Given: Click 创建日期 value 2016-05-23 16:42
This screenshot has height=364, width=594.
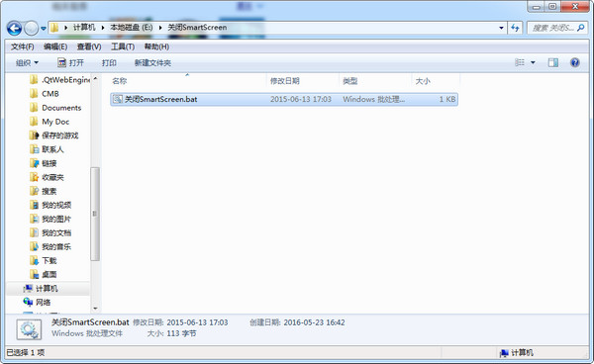Looking at the screenshot, I should pyautogui.click(x=314, y=322).
